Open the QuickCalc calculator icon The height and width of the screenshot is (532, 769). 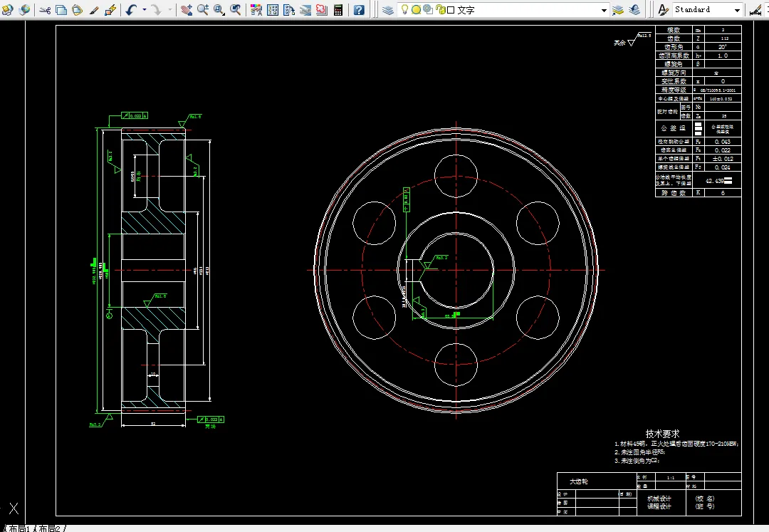(338, 10)
